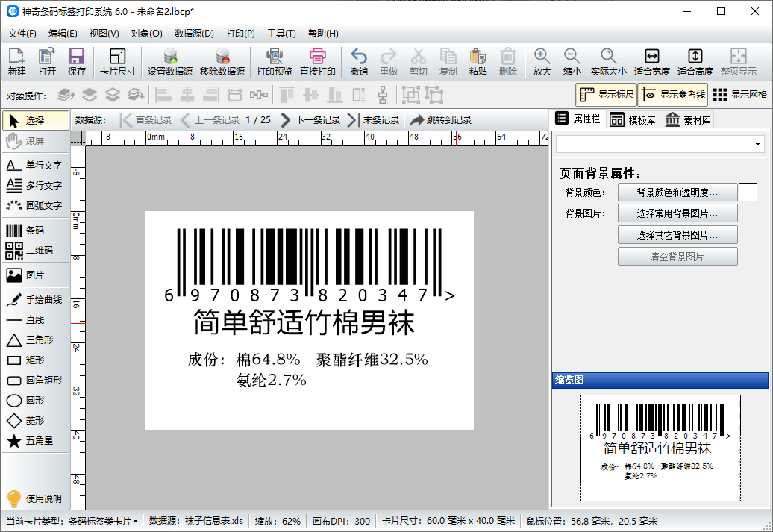773x532 pixels.
Task: Open a file with the 打开 icon
Action: (47, 62)
